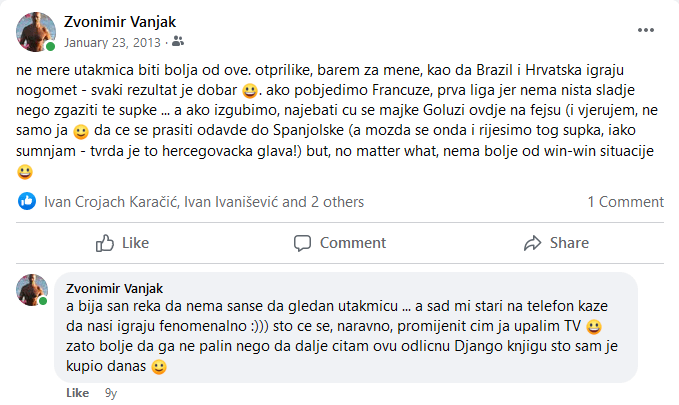Click the smiley emoji ending the post text
This screenshot has width=679, height=405.
(26, 172)
